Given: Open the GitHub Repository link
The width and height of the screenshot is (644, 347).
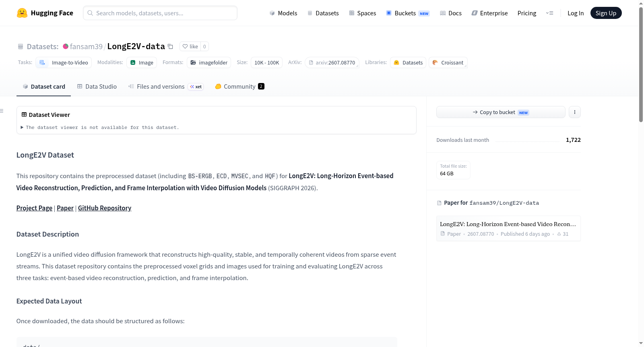Looking at the screenshot, I should click(x=105, y=208).
